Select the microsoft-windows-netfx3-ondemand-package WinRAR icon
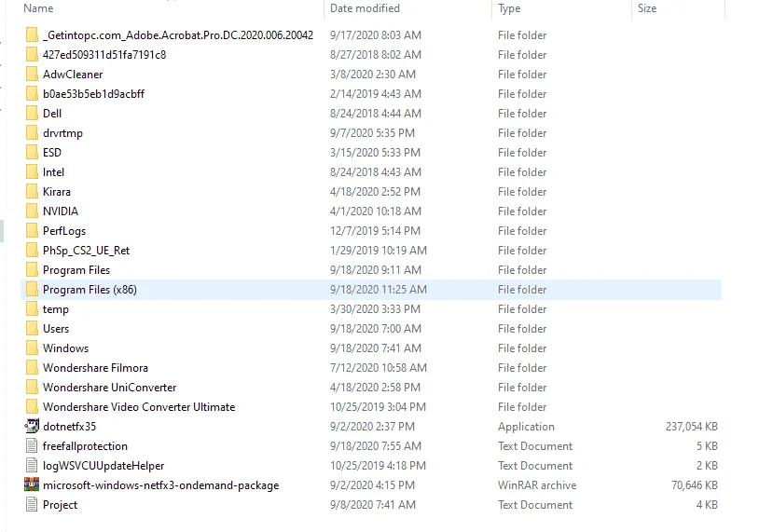The height and width of the screenshot is (532, 759). [32, 484]
